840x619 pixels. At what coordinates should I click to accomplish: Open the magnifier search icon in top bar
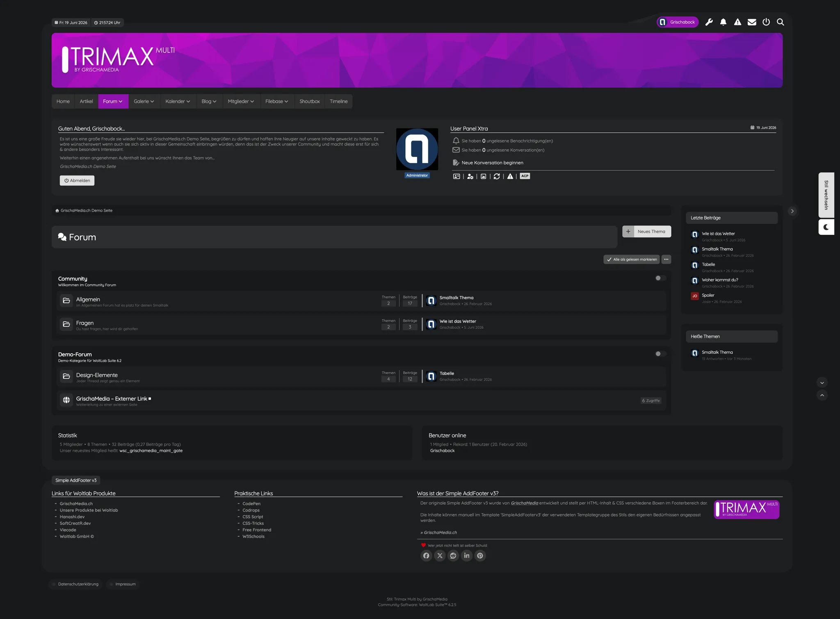781,22
